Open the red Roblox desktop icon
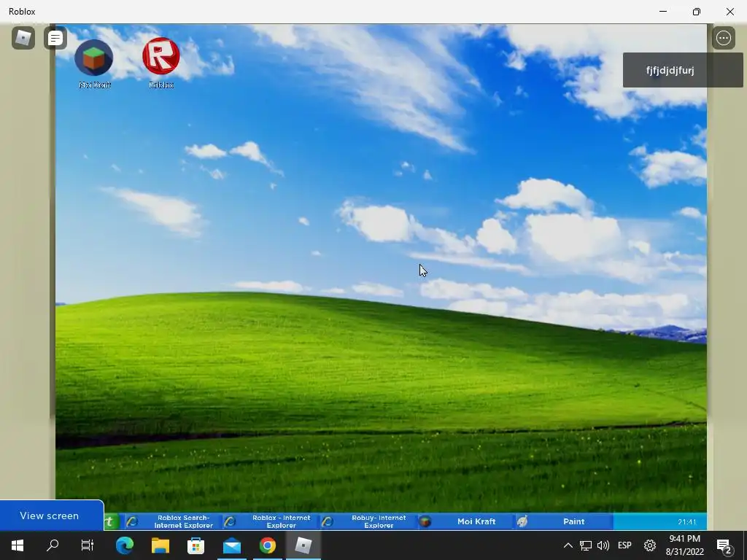 [161, 63]
